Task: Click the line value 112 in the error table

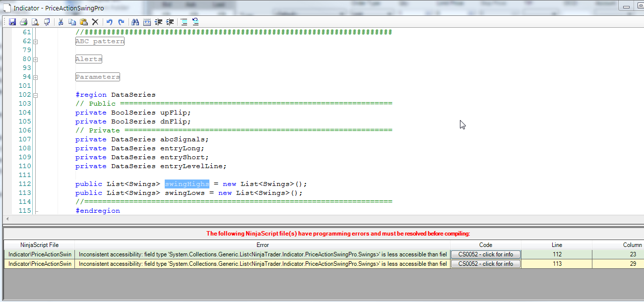Action: coord(557,254)
